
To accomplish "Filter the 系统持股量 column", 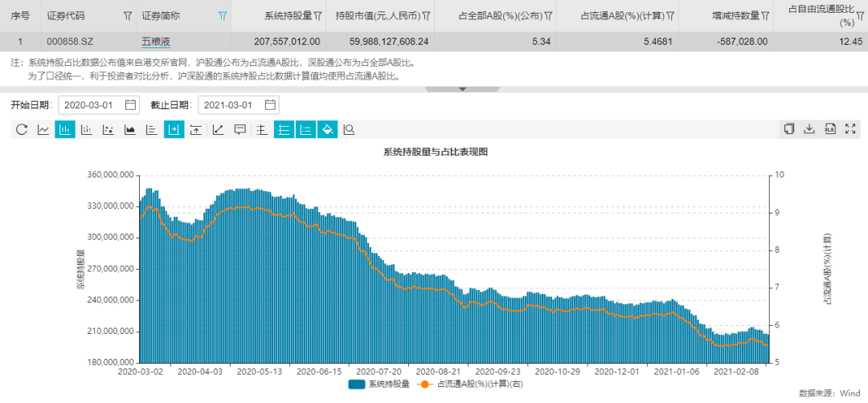I will [317, 16].
